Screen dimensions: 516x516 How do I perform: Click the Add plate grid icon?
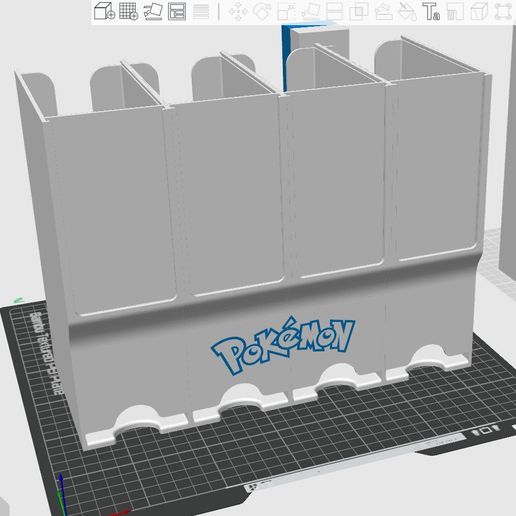tap(129, 11)
